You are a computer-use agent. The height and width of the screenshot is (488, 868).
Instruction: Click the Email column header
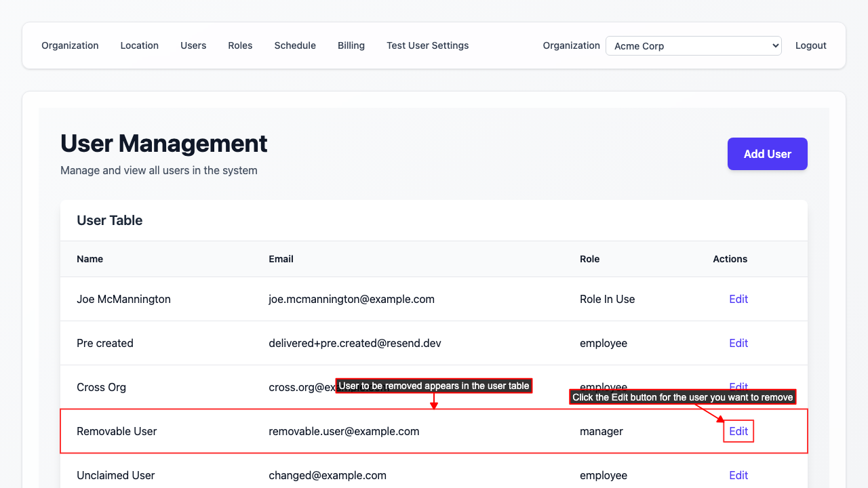pos(281,259)
